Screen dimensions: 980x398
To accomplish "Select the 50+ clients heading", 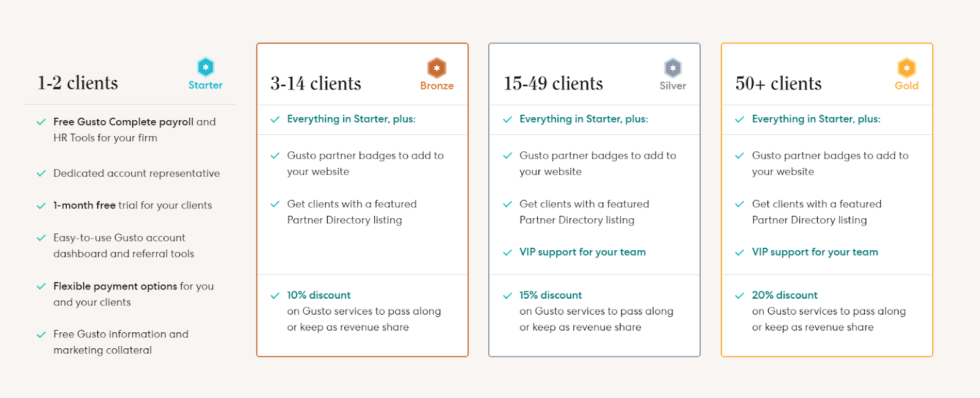I will coord(778,83).
